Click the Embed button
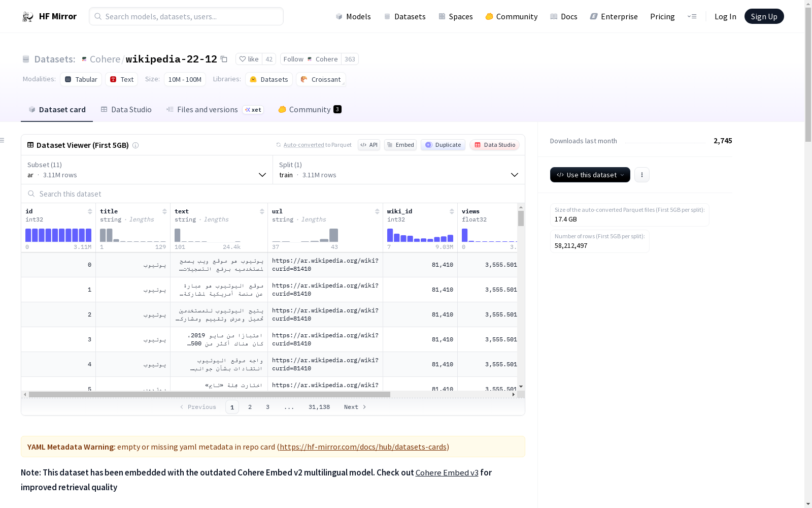 [400, 145]
